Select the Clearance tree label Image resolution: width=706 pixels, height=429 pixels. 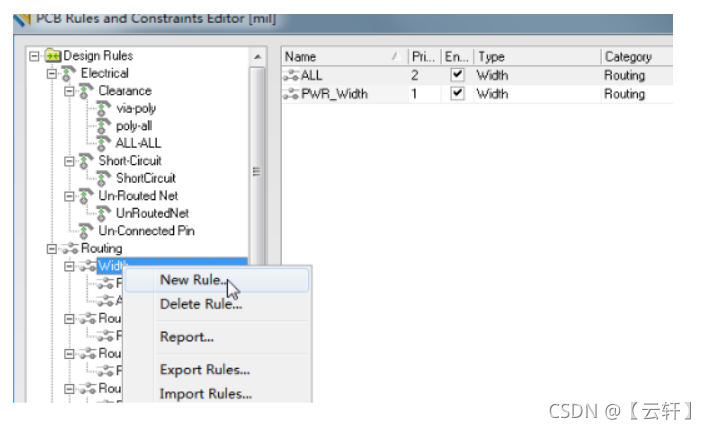(x=125, y=91)
